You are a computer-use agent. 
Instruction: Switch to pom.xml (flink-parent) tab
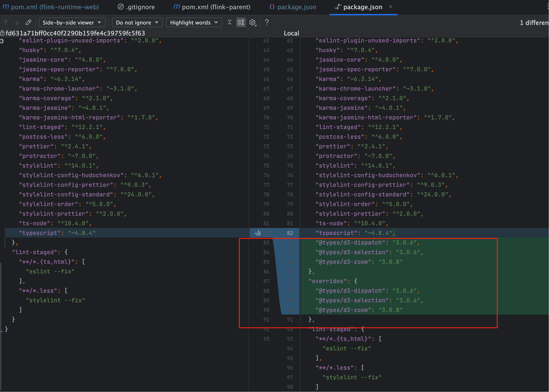212,7
